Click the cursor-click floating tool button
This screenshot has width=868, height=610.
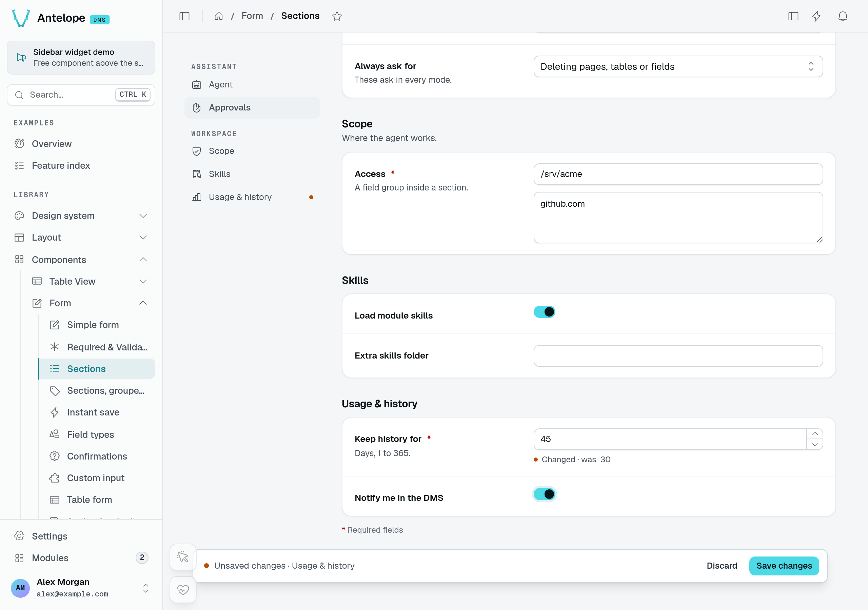point(183,557)
